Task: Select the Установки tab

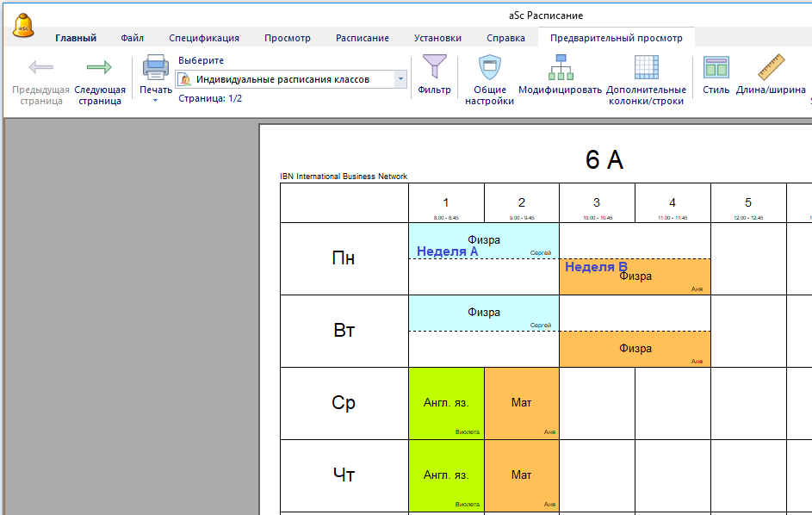Action: [x=437, y=38]
